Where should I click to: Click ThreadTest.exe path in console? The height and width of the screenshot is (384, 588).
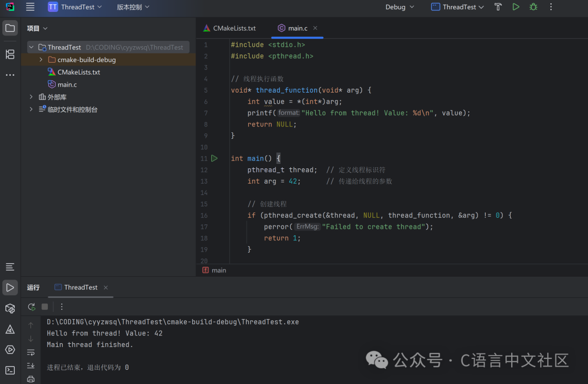point(173,322)
